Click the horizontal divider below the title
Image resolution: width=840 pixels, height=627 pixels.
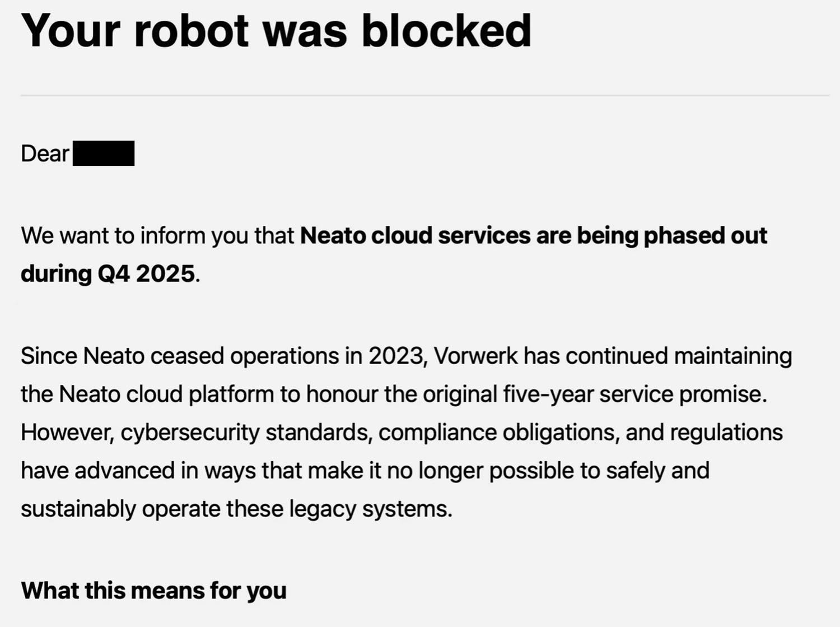[424, 95]
